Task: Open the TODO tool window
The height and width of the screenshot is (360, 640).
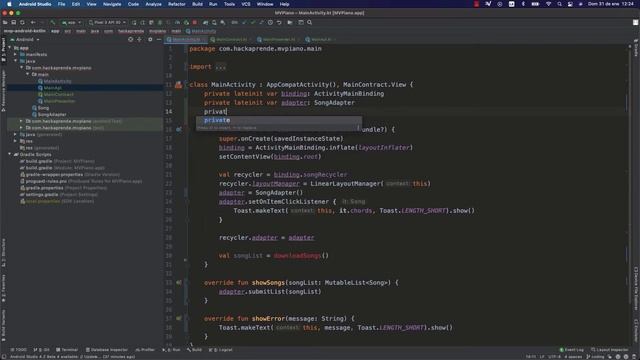Action: 18,350
